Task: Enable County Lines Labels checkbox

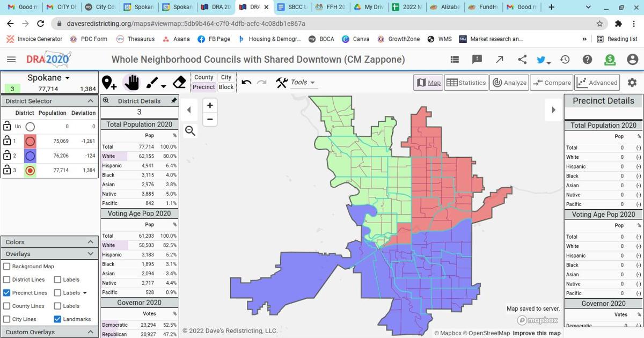Action: click(x=57, y=306)
